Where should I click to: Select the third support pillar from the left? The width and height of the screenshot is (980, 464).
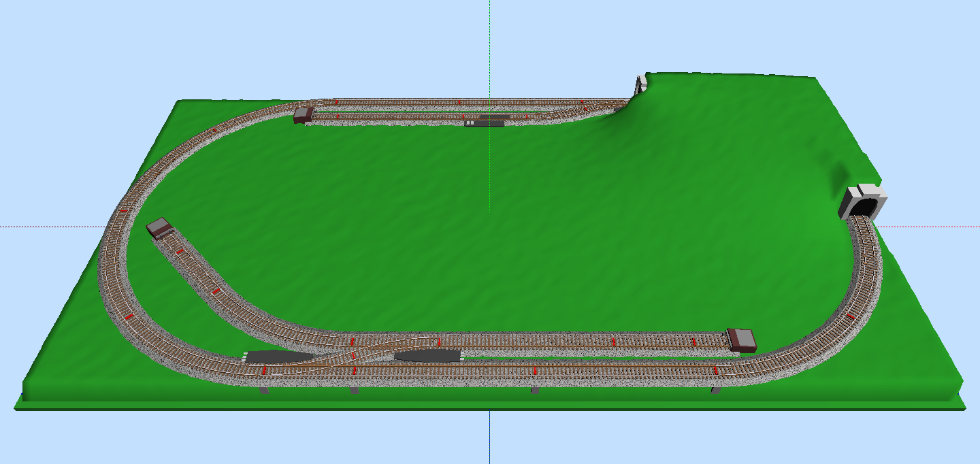coord(535,391)
